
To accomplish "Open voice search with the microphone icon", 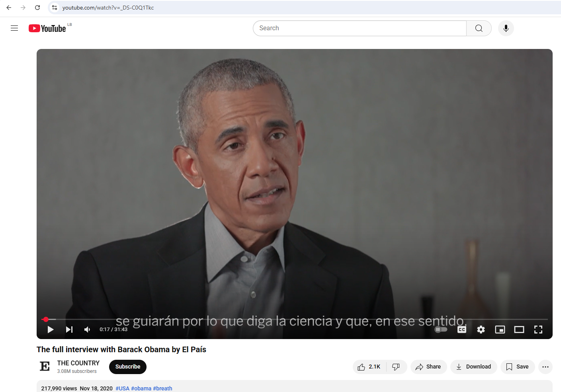I will pyautogui.click(x=506, y=28).
